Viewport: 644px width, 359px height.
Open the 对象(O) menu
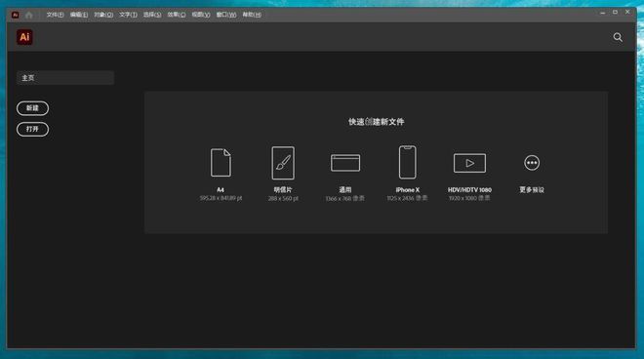pos(103,15)
